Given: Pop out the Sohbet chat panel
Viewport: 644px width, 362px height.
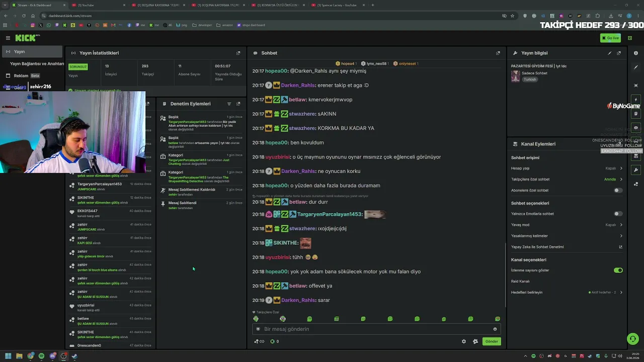Looking at the screenshot, I should tap(498, 53).
